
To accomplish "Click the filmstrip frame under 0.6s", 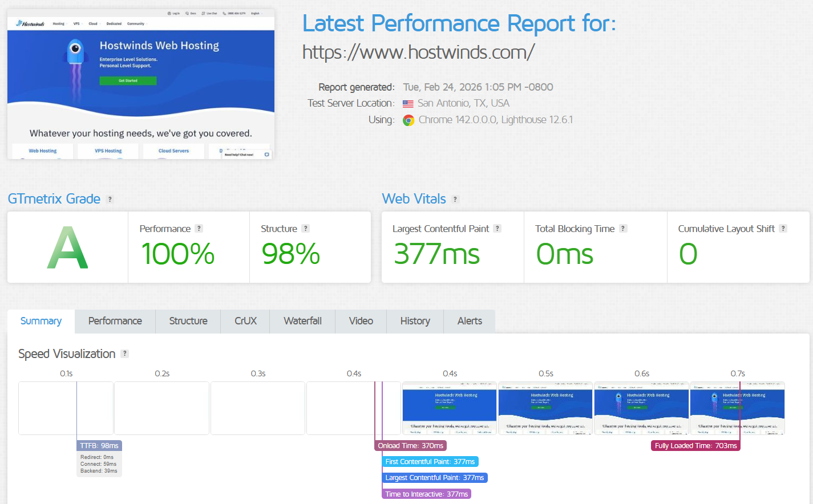I will point(641,408).
